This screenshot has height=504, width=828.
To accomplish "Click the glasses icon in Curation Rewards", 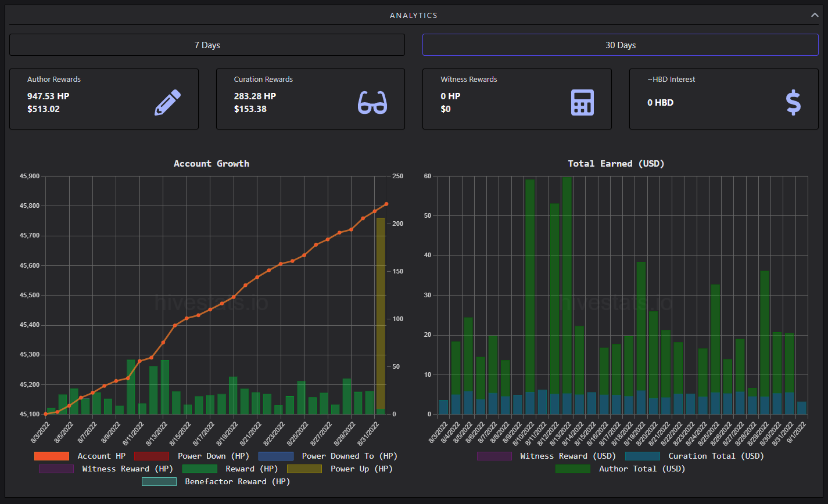I will click(372, 103).
